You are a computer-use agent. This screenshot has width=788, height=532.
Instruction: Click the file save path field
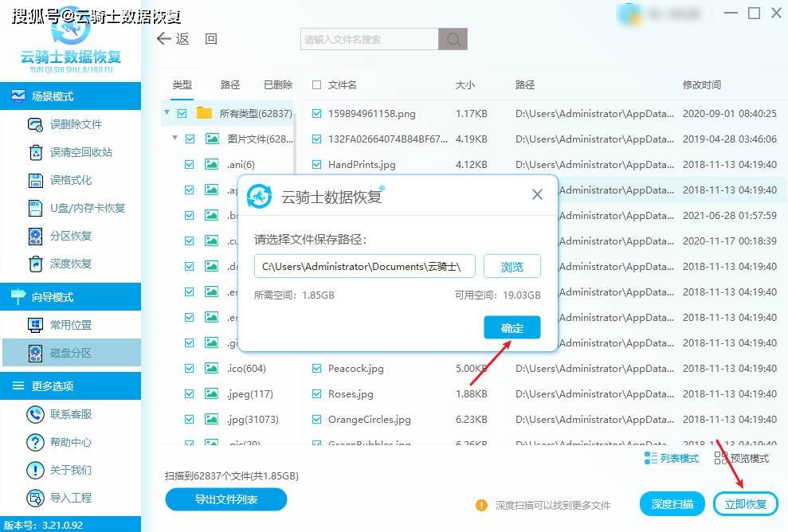click(365, 267)
